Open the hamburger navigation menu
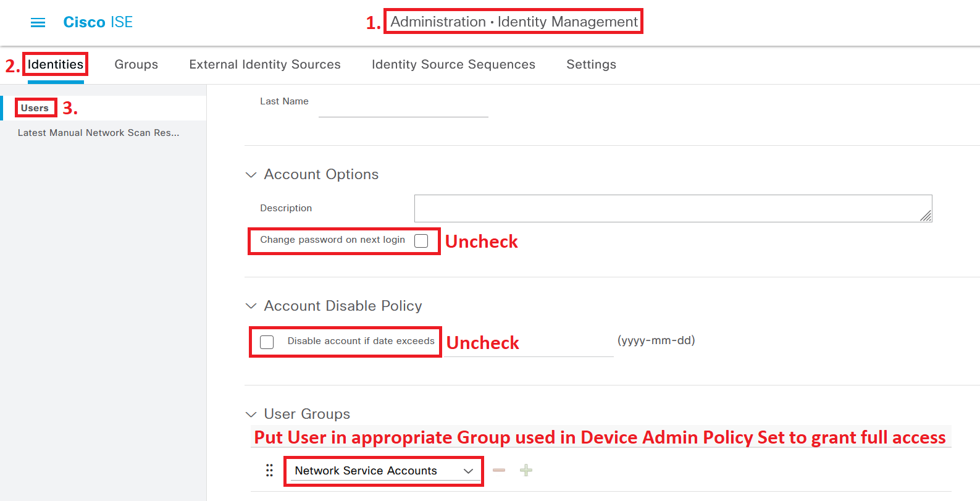This screenshot has width=980, height=501. (38, 23)
